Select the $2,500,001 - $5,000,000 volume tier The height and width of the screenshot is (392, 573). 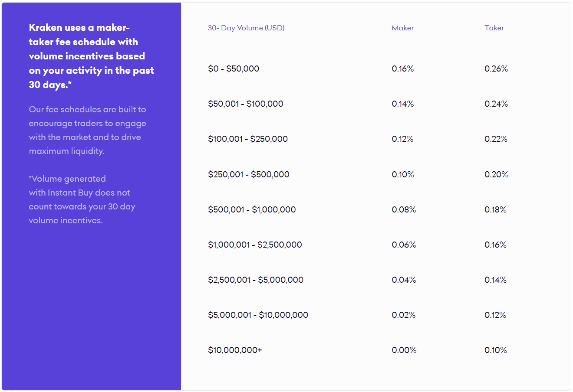[x=256, y=280]
